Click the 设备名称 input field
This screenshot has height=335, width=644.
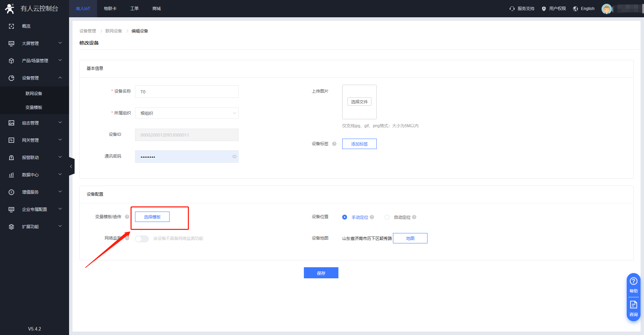(186, 92)
